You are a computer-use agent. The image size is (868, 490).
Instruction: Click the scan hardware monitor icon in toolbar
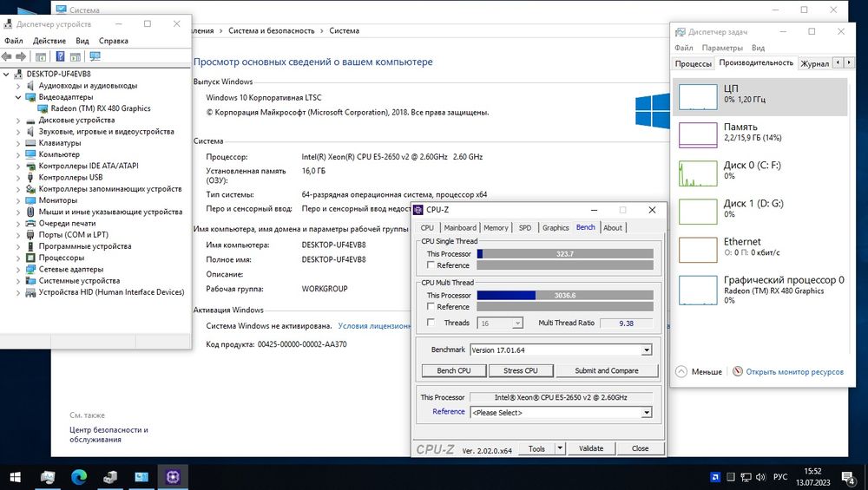point(95,56)
